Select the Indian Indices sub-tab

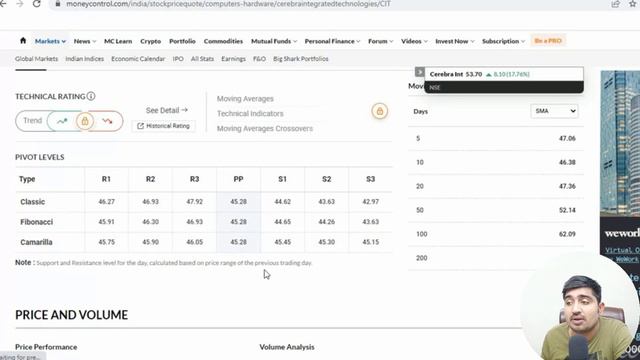(x=84, y=59)
